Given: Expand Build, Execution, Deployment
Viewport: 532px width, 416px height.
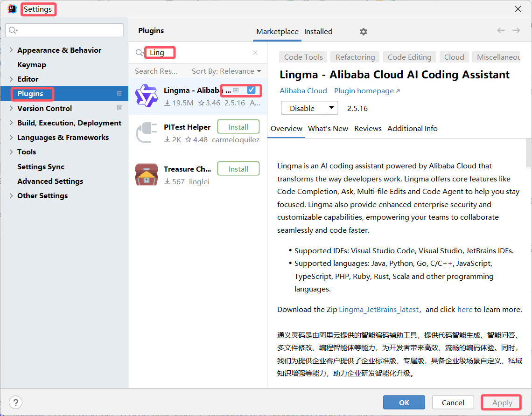Looking at the screenshot, I should click(11, 123).
